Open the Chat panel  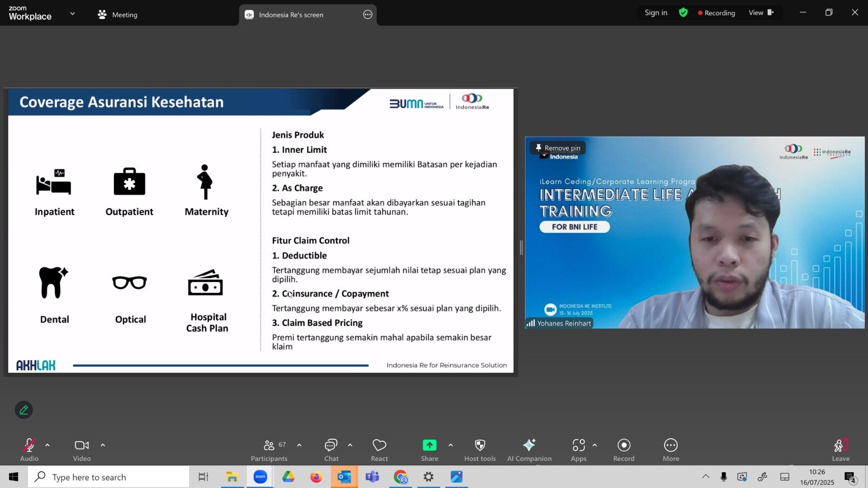[331, 450]
